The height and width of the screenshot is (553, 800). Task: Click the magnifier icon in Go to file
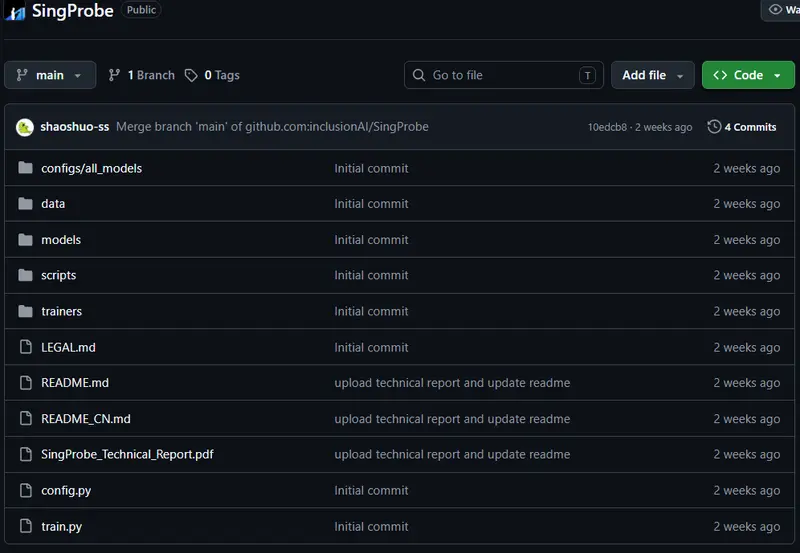419,75
